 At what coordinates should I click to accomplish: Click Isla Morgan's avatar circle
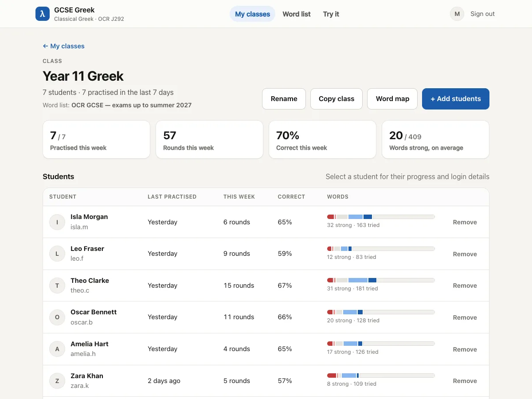57,222
